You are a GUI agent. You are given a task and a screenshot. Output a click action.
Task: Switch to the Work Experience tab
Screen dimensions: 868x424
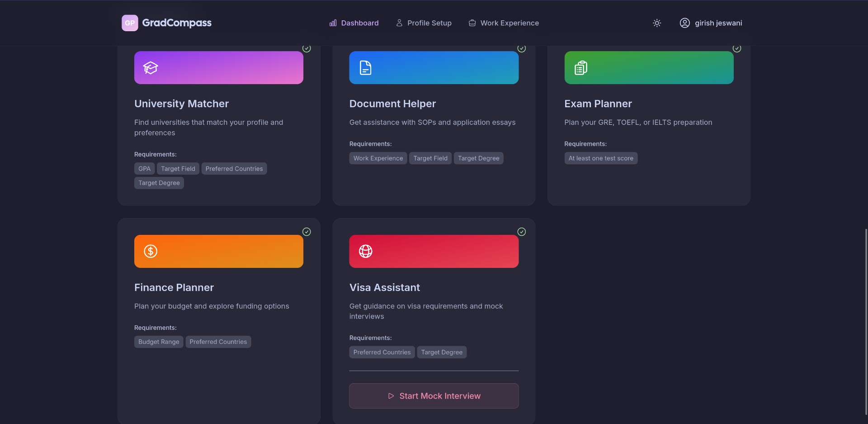pos(504,23)
